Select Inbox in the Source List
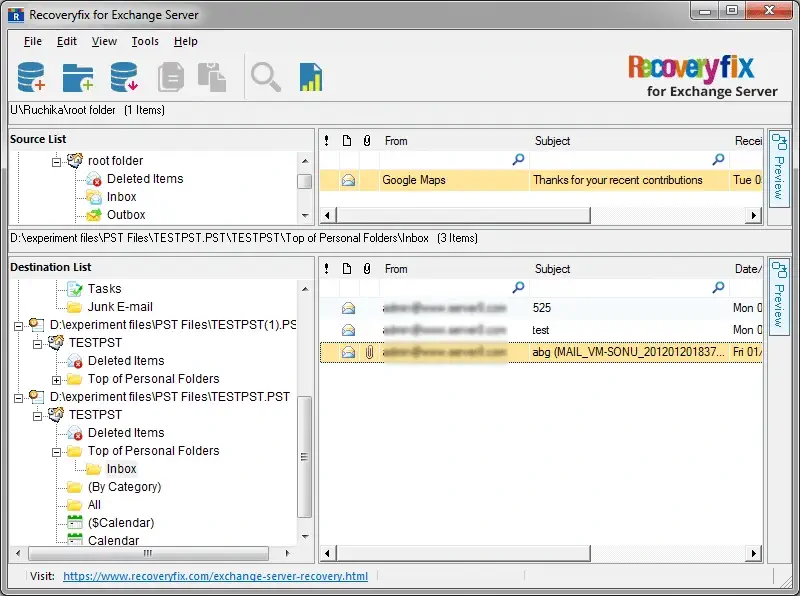The width and height of the screenshot is (800, 596). (x=121, y=196)
